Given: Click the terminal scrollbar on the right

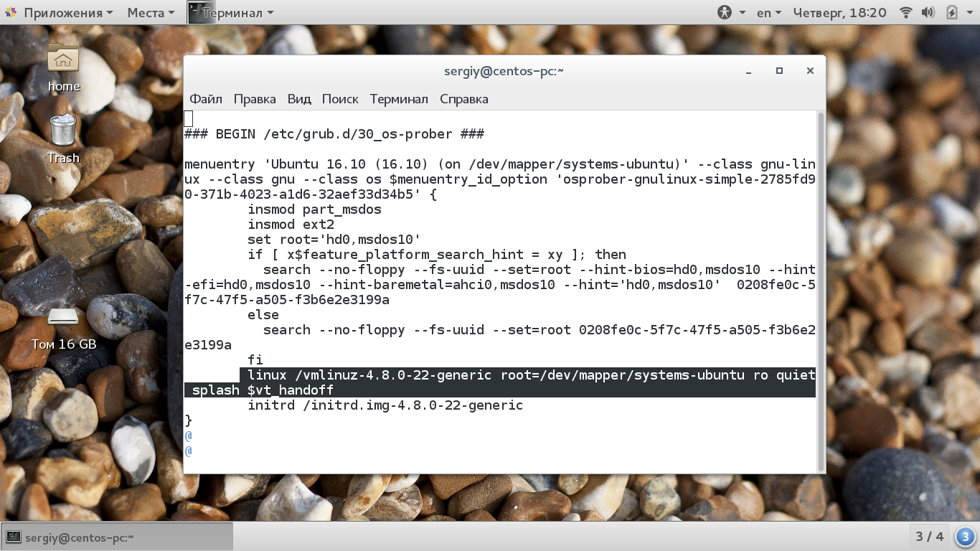Looking at the screenshot, I should [x=820, y=287].
